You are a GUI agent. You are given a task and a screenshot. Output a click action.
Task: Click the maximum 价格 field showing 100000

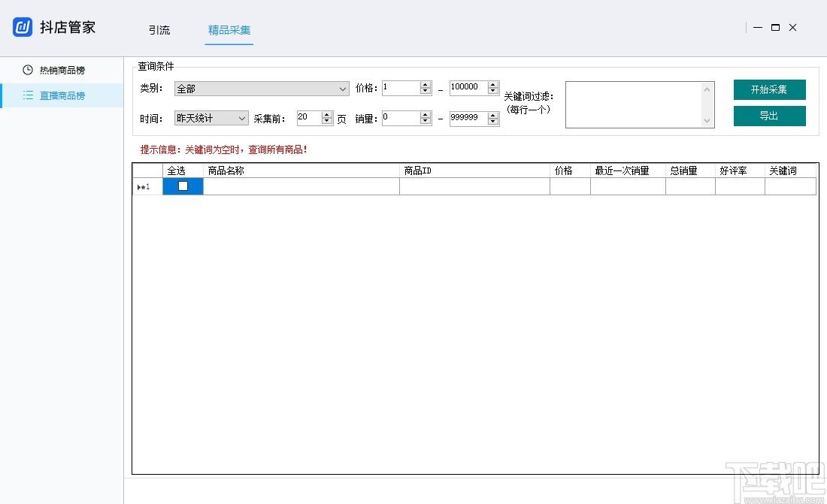click(x=468, y=88)
